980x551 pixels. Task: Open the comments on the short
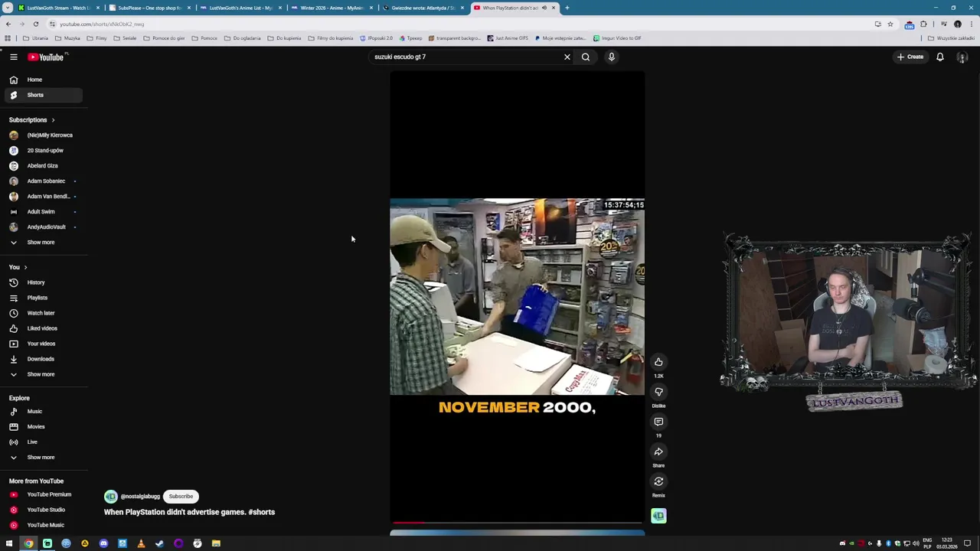658,422
